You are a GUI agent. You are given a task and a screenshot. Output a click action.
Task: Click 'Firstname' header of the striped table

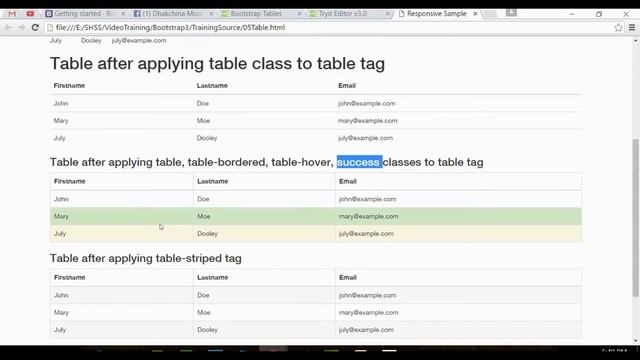pyautogui.click(x=69, y=278)
